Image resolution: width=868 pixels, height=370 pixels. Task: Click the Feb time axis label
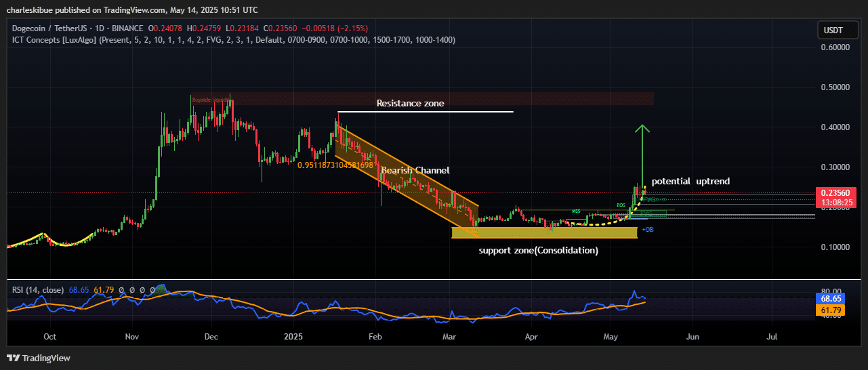click(x=375, y=336)
